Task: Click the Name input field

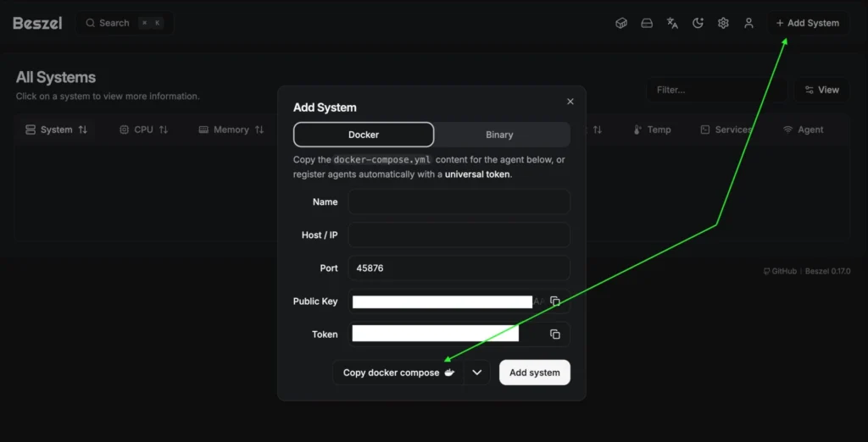Action: [459, 202]
